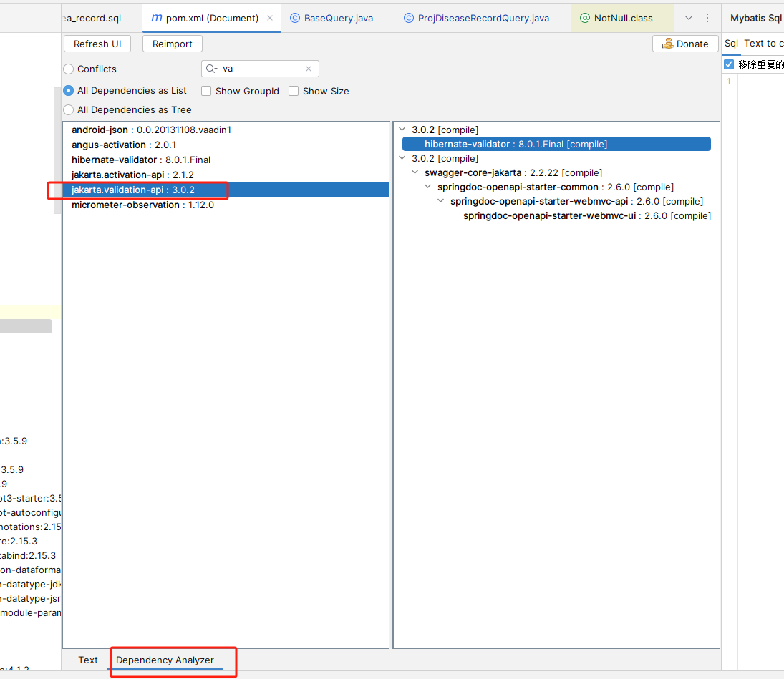Click the clear icon in search field
The height and width of the screenshot is (679, 784).
309,69
